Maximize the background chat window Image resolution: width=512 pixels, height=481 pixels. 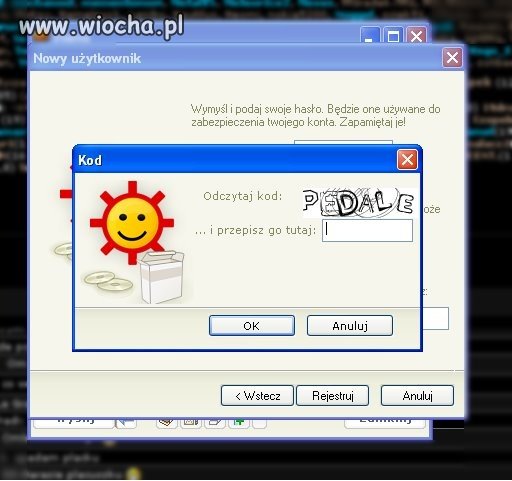tap(393, 36)
